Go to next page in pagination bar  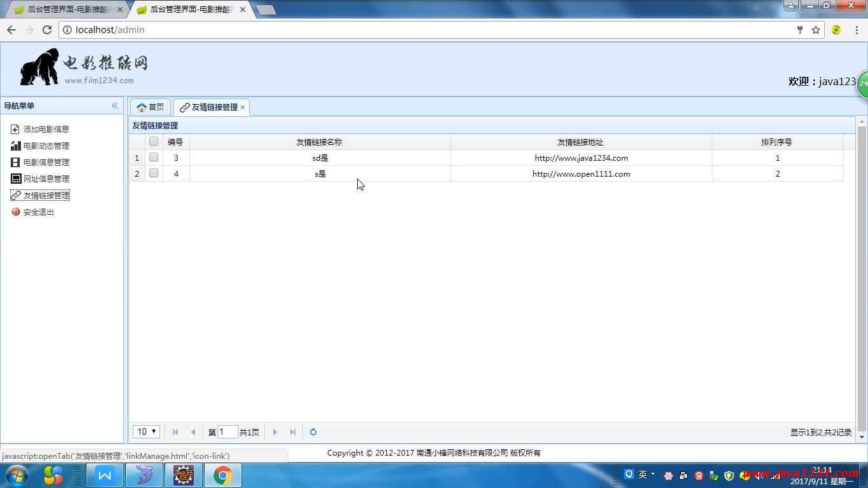(x=275, y=432)
